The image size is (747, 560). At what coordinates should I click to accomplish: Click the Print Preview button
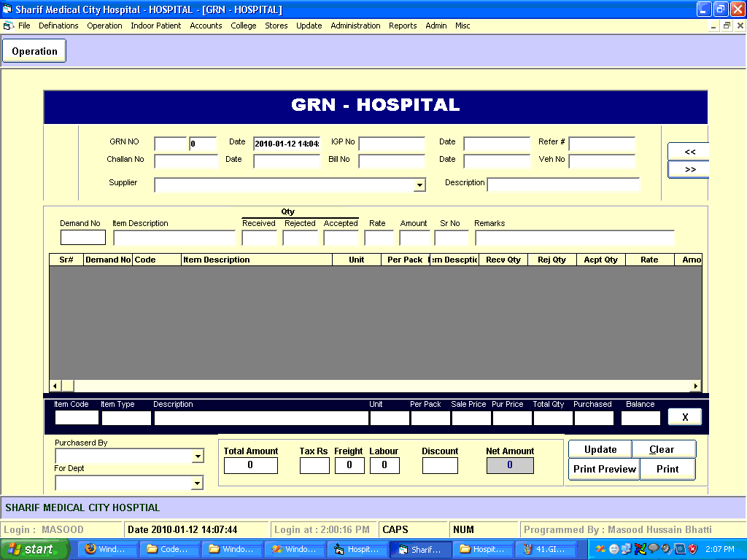(x=604, y=469)
